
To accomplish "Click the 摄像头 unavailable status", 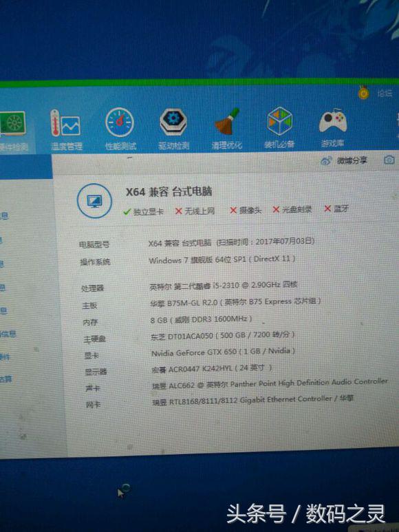I will click(x=246, y=211).
